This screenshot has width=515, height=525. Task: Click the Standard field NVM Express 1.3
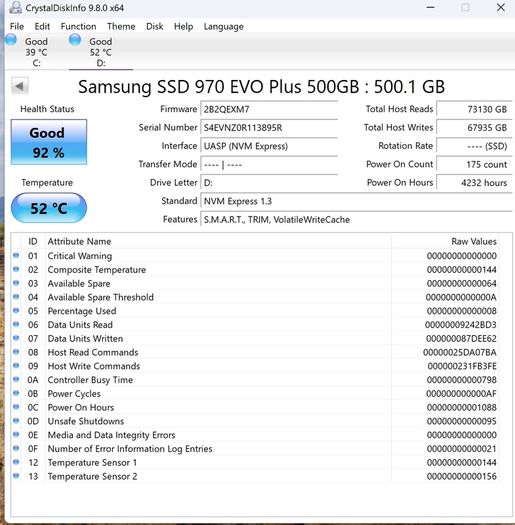[x=356, y=201]
